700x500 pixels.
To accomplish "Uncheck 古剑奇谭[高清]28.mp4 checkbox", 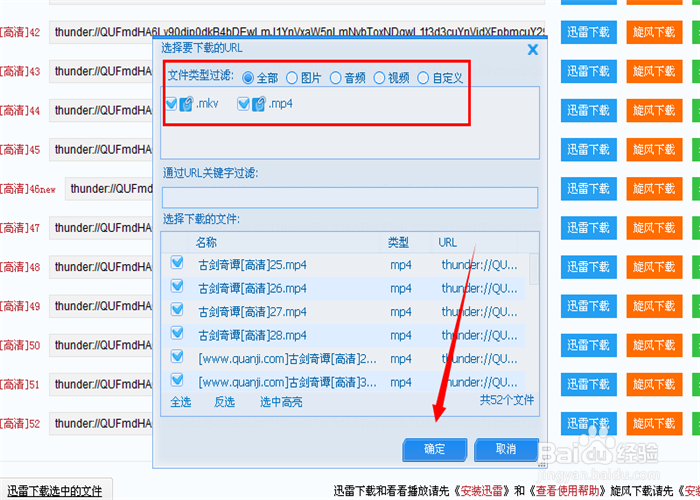I will pos(177,333).
